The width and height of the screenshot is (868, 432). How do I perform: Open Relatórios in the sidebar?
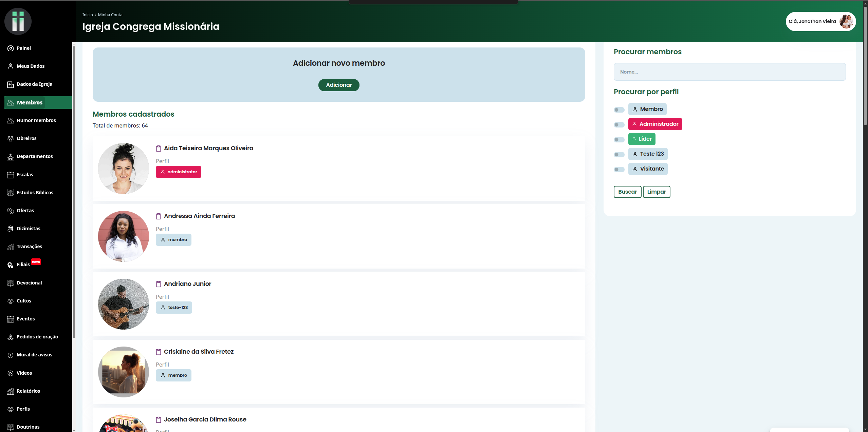point(28,391)
